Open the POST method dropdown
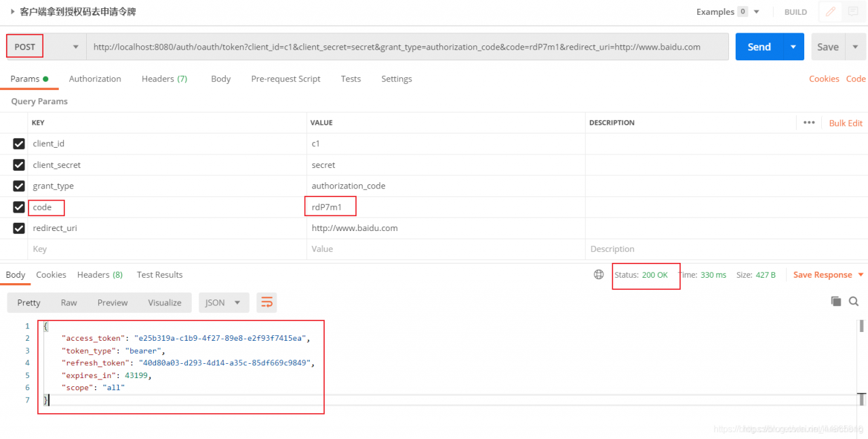This screenshot has width=868, height=439. (x=46, y=47)
